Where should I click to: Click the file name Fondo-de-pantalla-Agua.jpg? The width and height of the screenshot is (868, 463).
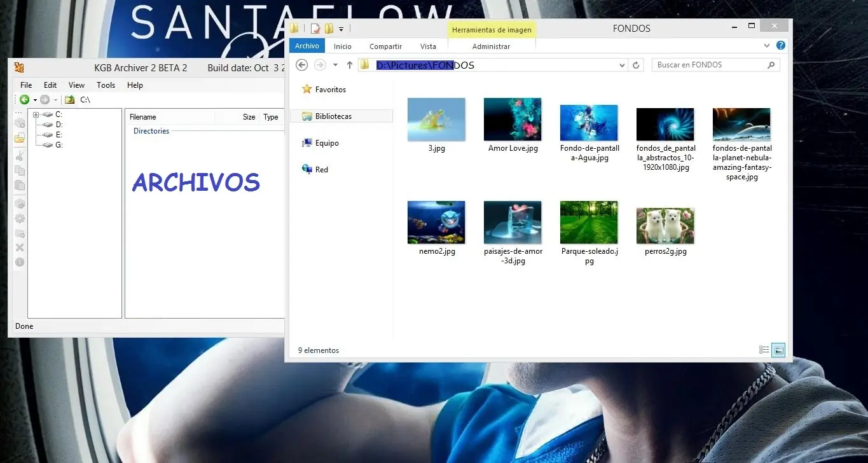pos(589,153)
